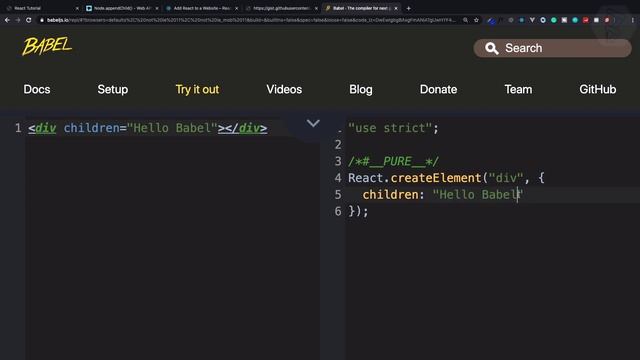The width and height of the screenshot is (640, 360).
Task: Open the Docs page
Action: [37, 89]
